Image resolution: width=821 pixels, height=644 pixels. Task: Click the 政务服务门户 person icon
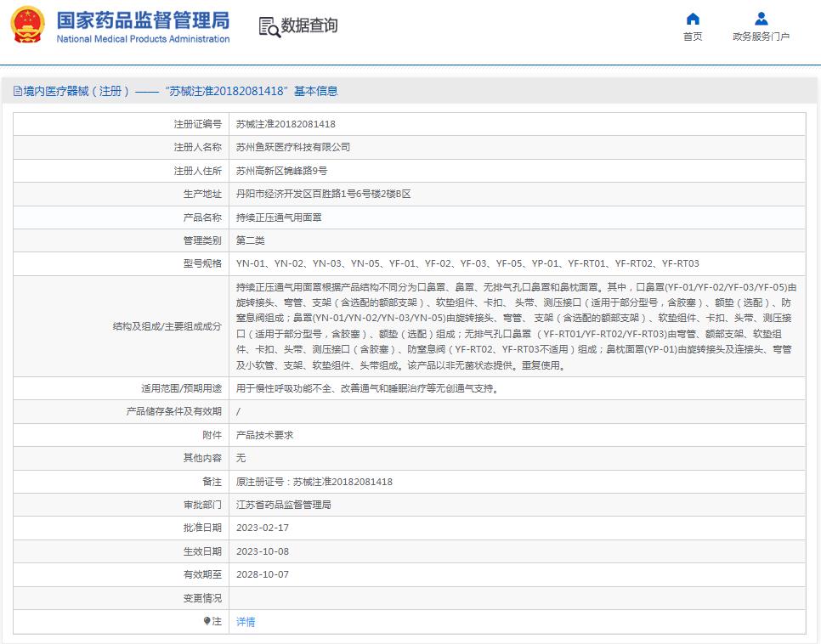(759, 19)
